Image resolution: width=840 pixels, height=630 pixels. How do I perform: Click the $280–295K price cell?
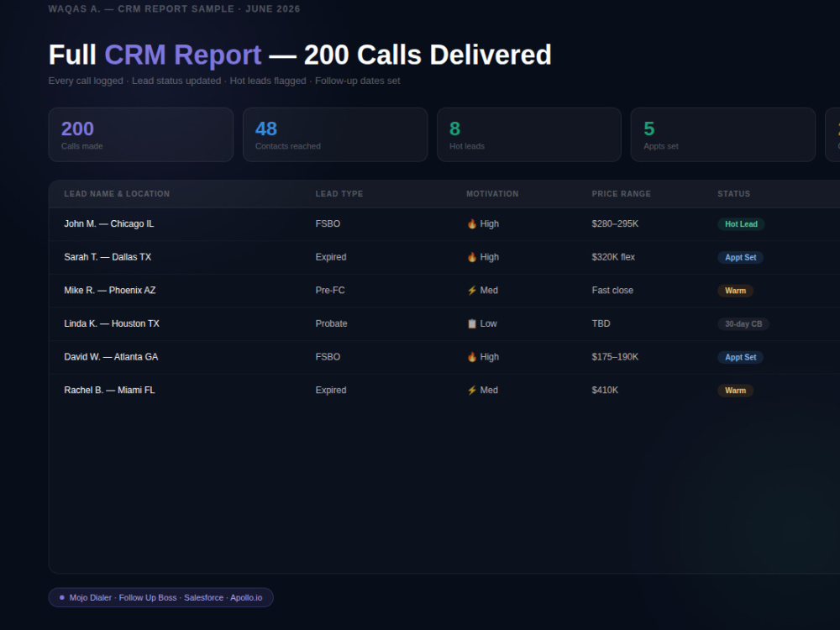point(615,224)
